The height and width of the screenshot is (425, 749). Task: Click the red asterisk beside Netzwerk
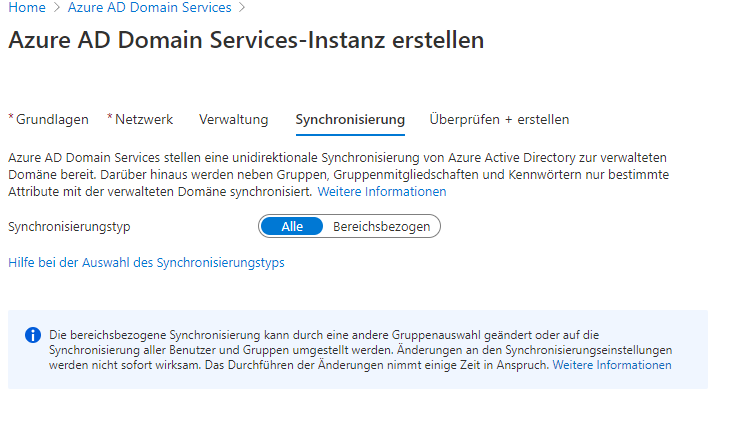click(x=110, y=118)
